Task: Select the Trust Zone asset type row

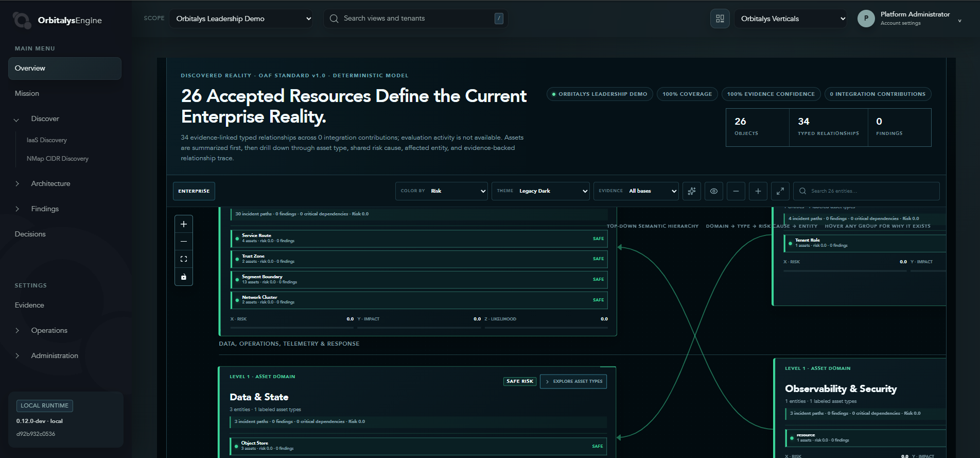Action: (x=419, y=259)
